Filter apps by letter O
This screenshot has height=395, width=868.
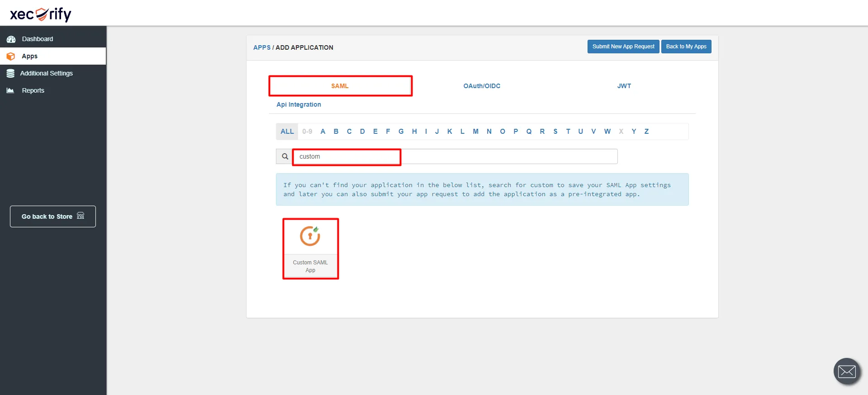coord(503,132)
